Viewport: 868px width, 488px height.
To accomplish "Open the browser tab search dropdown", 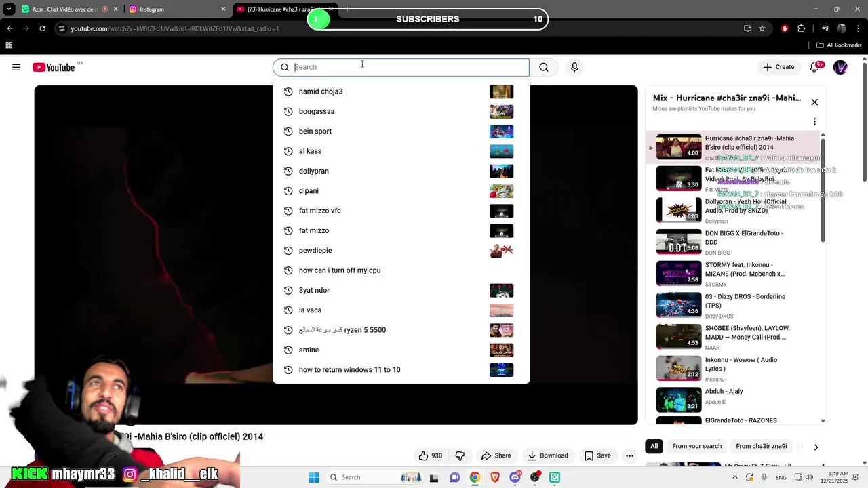I will (9, 9).
